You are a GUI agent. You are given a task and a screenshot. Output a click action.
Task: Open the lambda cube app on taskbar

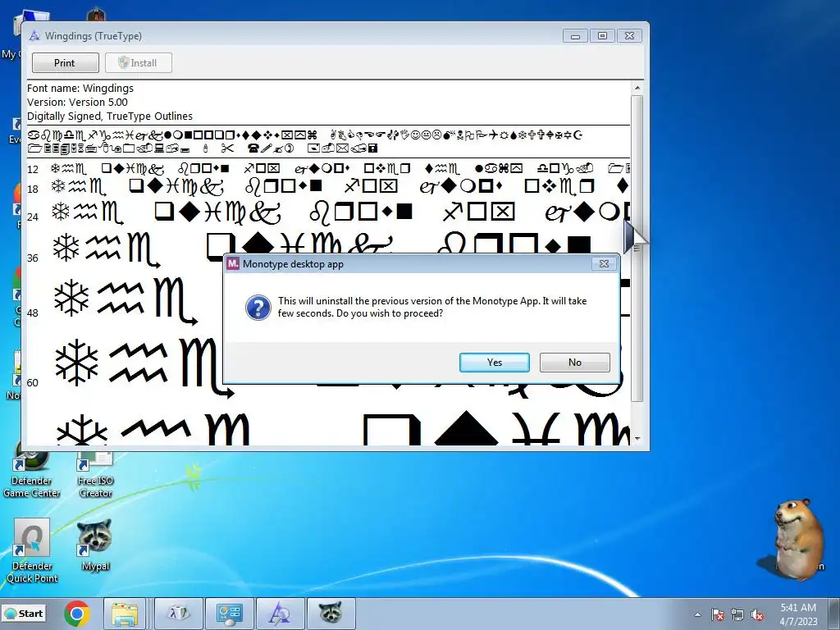point(179,614)
